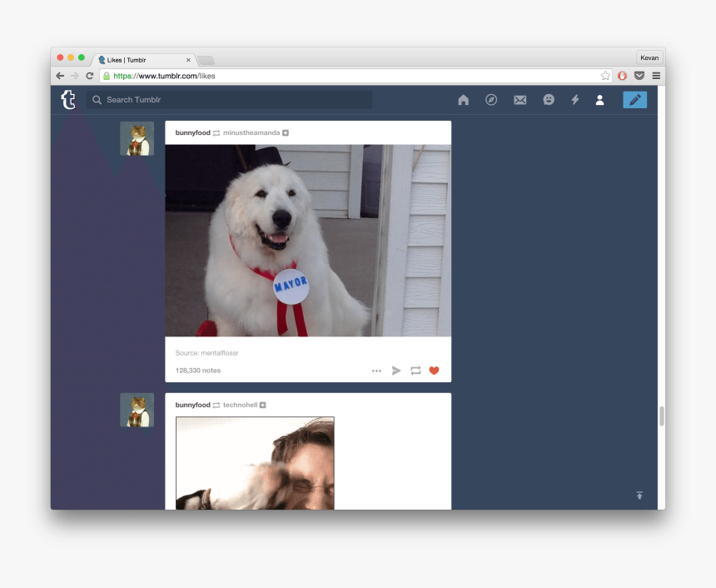Open the Chrome hamburger menu
The image size is (716, 588).
[x=656, y=76]
